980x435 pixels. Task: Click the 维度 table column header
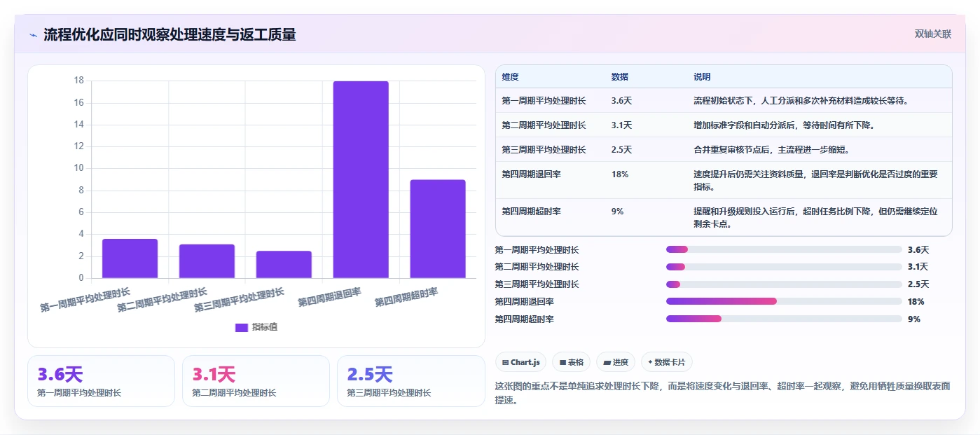(510, 77)
